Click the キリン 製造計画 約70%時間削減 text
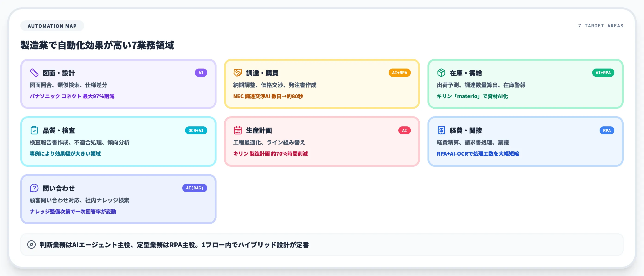Viewport: 644px width, 276px height. coord(271,154)
